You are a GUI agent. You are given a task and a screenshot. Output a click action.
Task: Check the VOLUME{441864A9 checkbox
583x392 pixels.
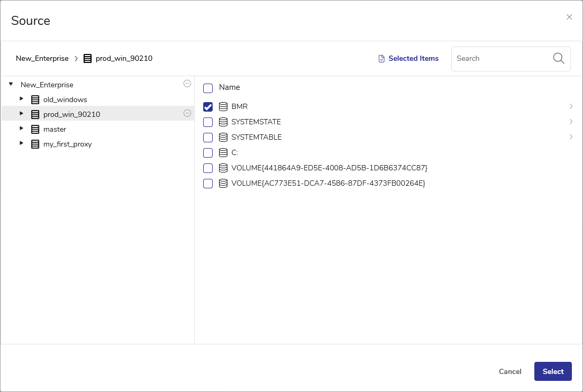point(208,168)
